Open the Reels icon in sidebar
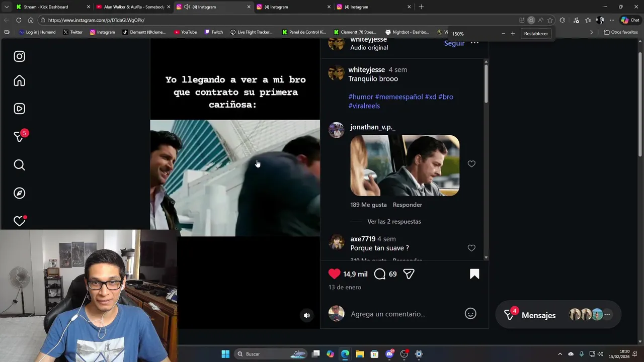644x362 pixels. click(19, 109)
